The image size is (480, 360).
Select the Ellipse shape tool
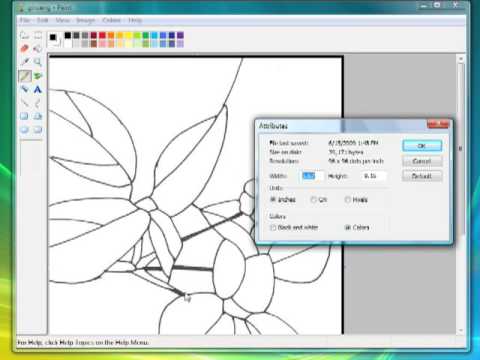click(x=24, y=130)
